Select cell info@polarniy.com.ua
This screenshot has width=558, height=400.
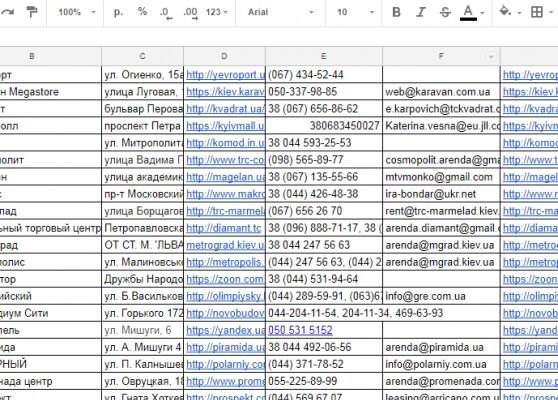(441, 364)
